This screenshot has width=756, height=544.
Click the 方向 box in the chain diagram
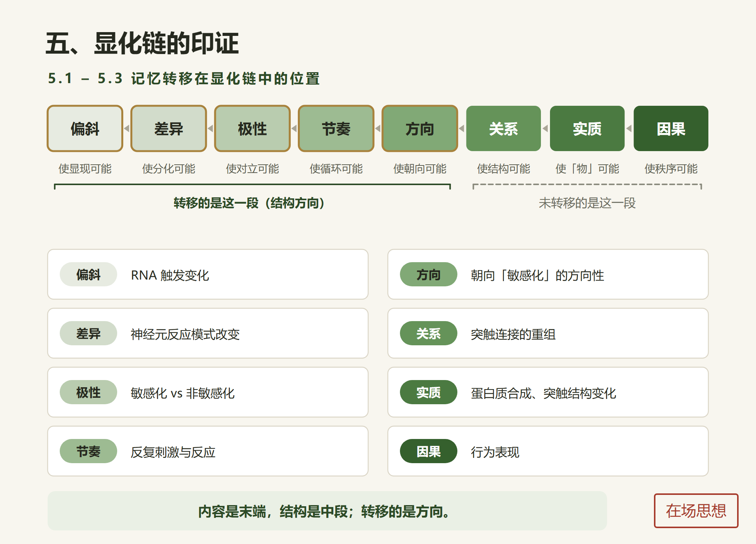[x=420, y=128]
